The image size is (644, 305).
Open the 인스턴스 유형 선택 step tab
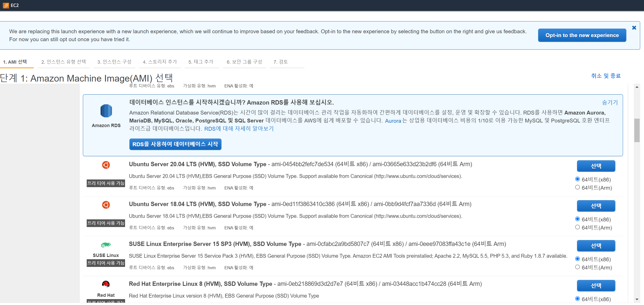63,62
